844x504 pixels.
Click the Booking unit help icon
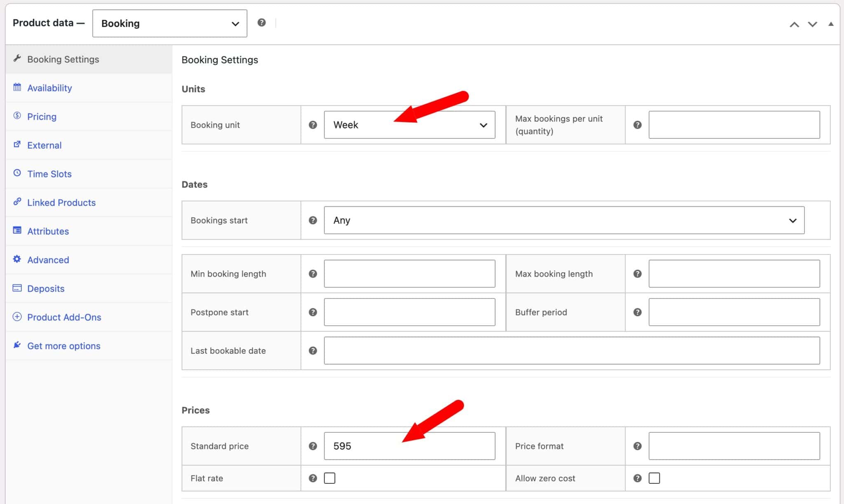(313, 125)
